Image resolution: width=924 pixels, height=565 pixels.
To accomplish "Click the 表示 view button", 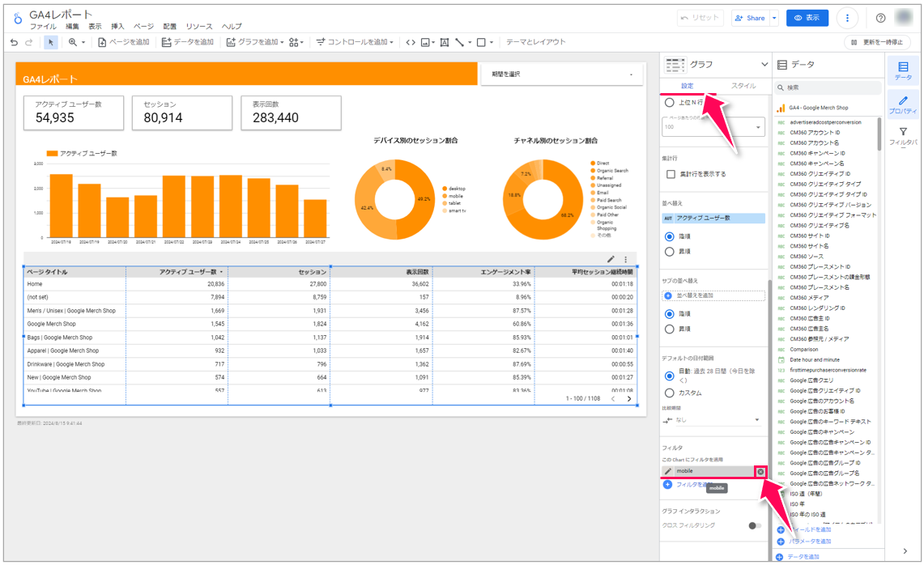I will click(807, 19).
